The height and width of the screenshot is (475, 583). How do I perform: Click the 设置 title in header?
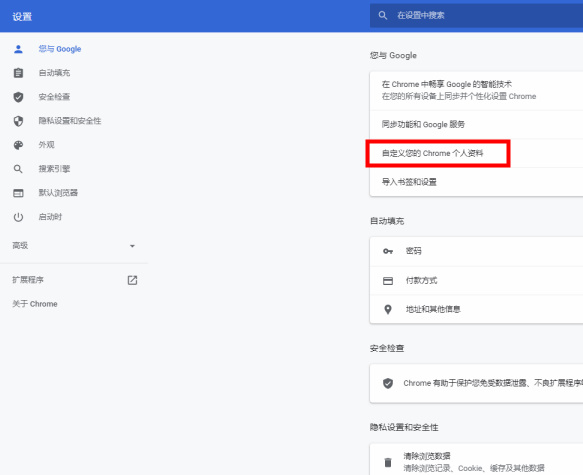pos(22,17)
